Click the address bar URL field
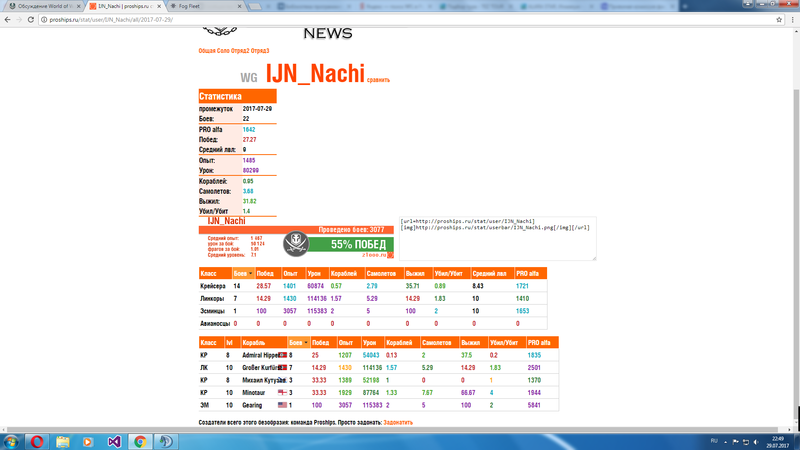800x450 pixels. (408, 19)
